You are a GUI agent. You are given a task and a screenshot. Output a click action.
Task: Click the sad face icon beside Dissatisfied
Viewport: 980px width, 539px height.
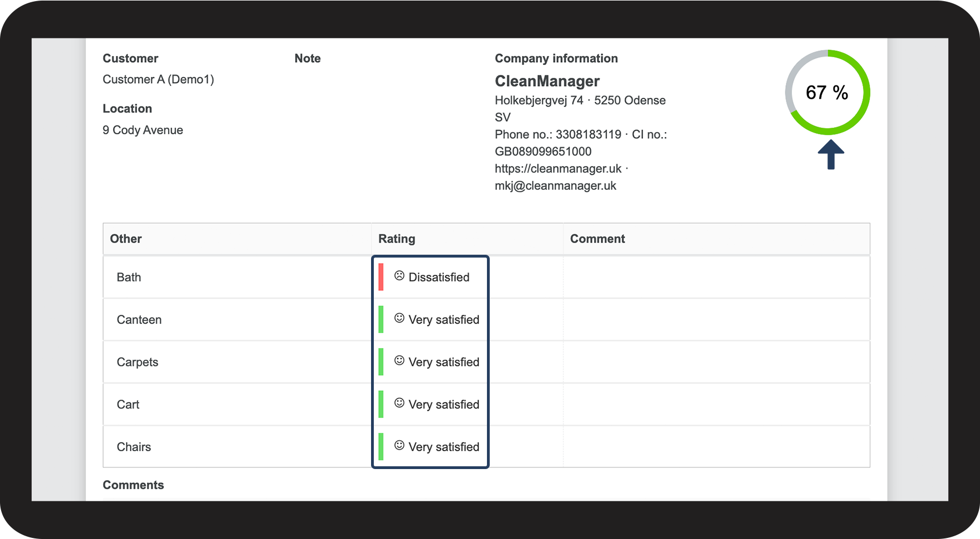399,275
